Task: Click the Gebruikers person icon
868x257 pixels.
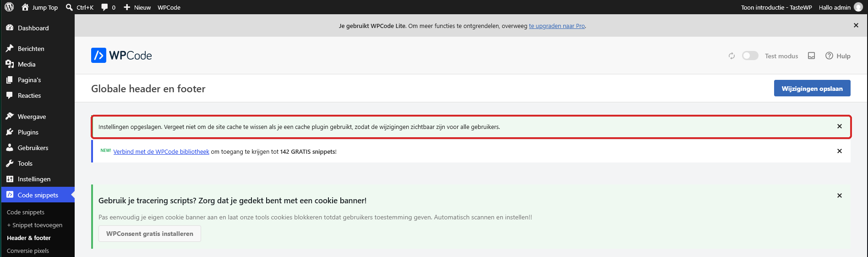Action: click(x=10, y=148)
